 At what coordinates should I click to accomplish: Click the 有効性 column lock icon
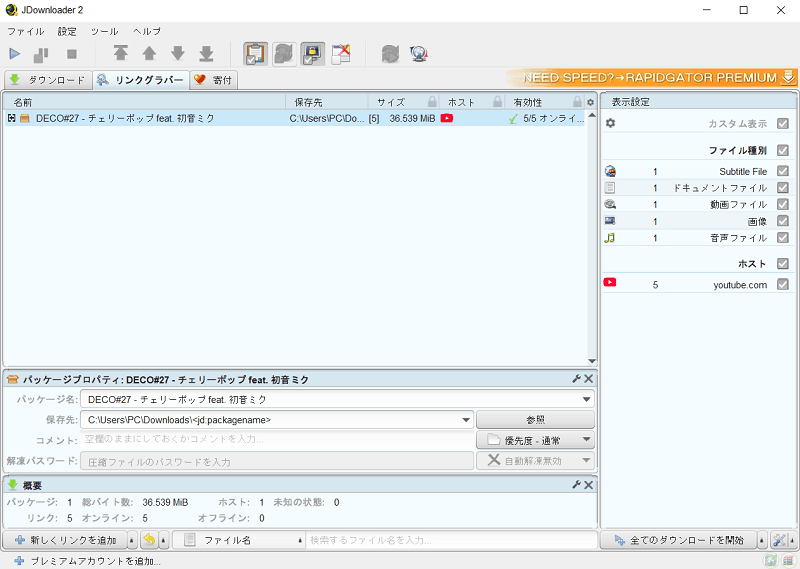point(577,102)
